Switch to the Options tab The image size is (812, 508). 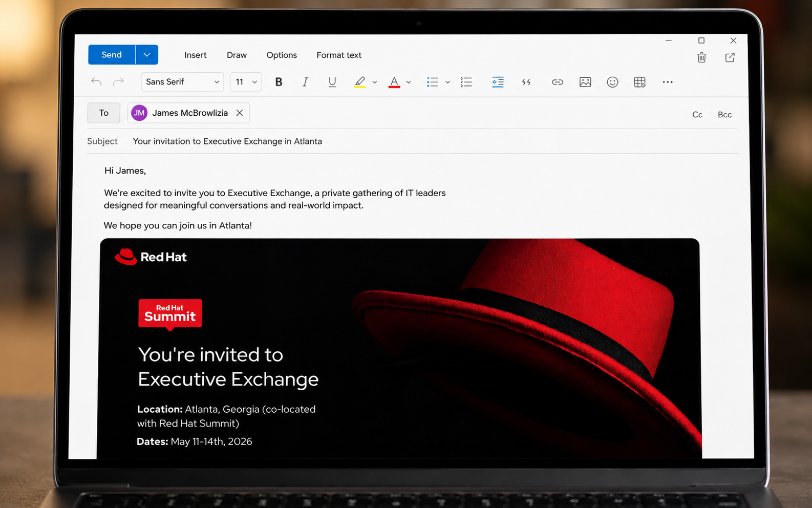pyautogui.click(x=282, y=55)
